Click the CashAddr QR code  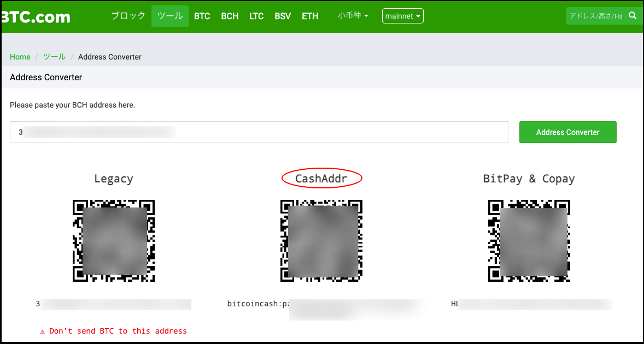pyautogui.click(x=321, y=241)
